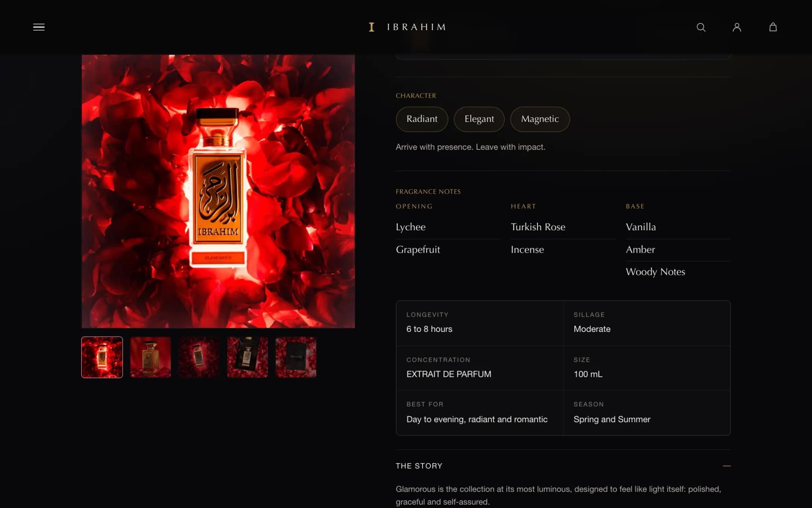Click the CHARACTER section label

[416, 96]
